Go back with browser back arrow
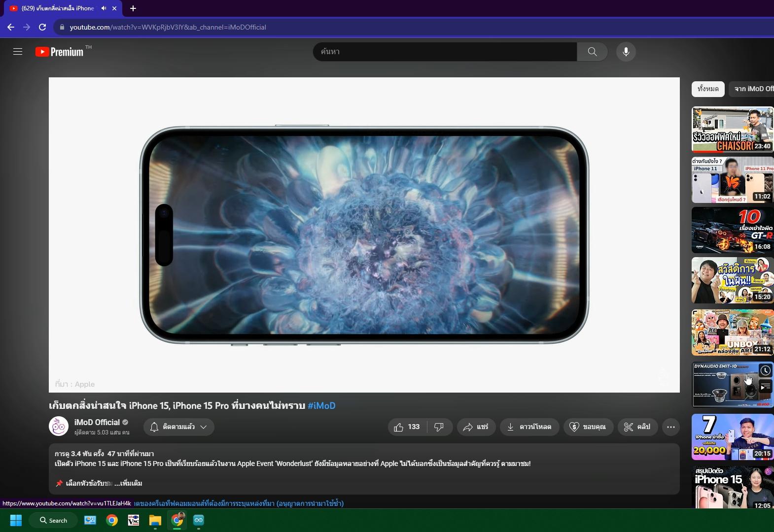Viewport: 774px width, 532px height. pyautogui.click(x=11, y=27)
